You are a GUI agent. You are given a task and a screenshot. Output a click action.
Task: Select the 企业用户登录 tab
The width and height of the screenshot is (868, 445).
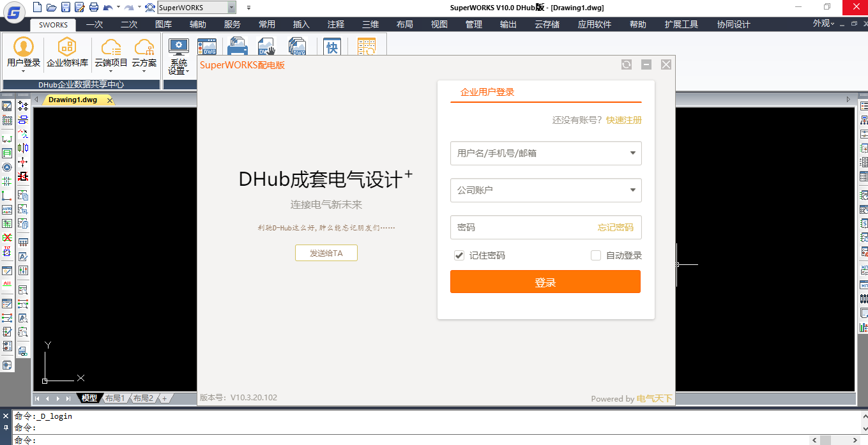[x=487, y=92]
